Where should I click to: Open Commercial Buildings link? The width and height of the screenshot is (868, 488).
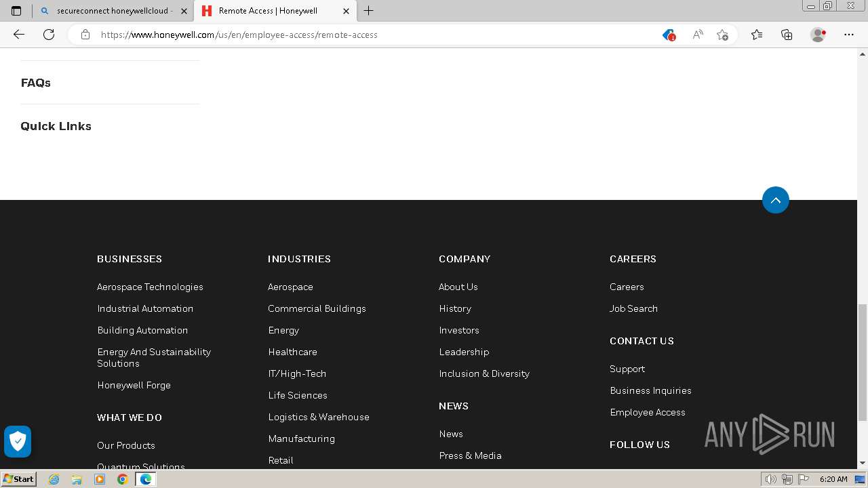317,308
